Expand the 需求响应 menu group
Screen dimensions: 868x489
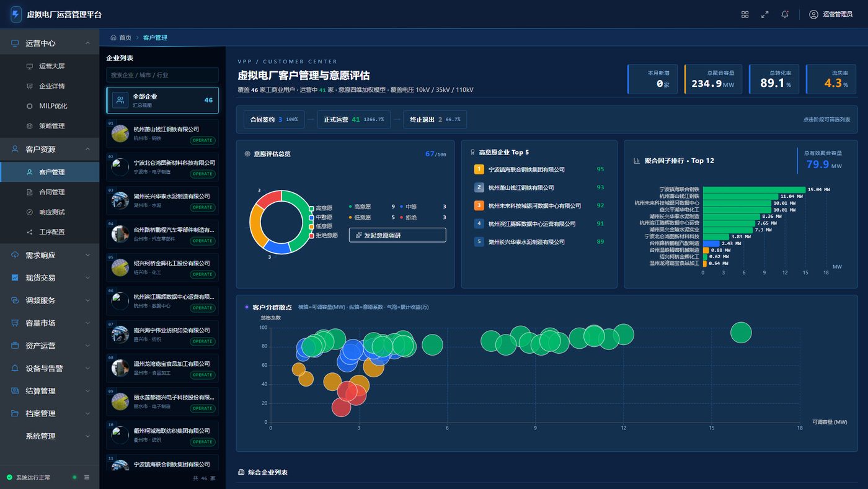50,255
